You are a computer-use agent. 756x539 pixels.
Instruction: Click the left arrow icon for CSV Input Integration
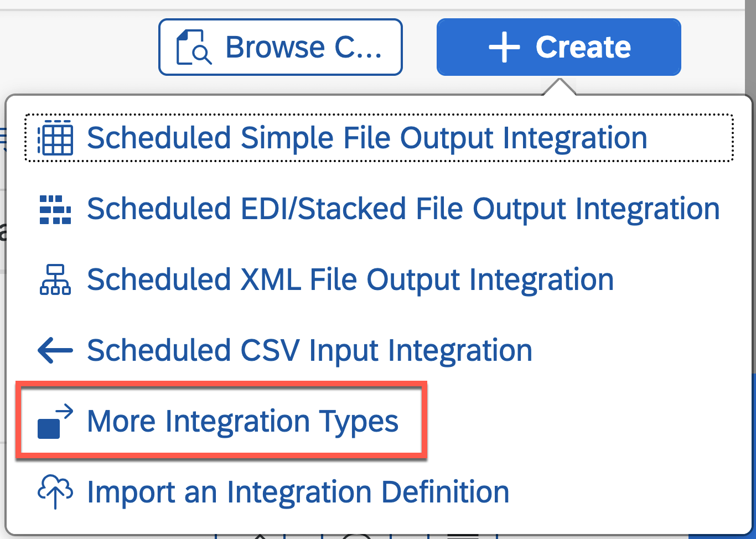[55, 350]
